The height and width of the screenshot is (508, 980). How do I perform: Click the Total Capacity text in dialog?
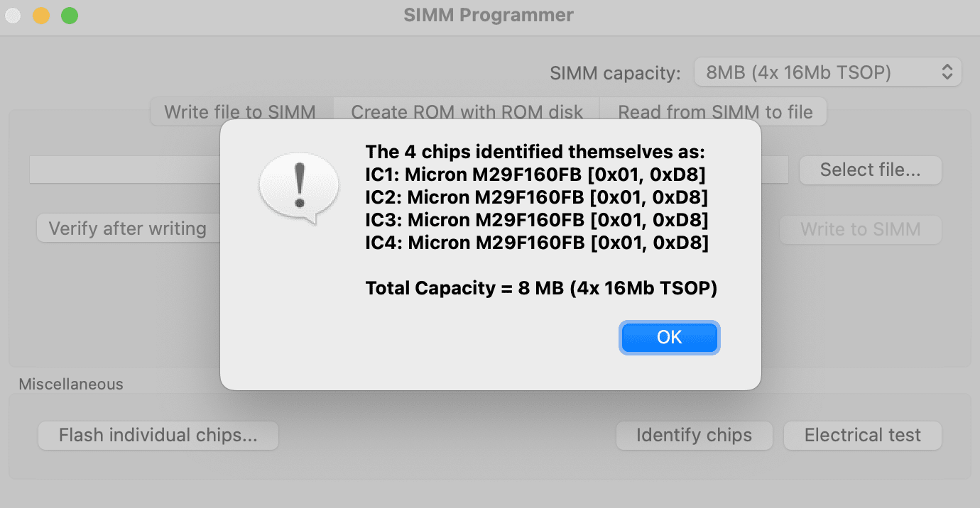pos(541,288)
